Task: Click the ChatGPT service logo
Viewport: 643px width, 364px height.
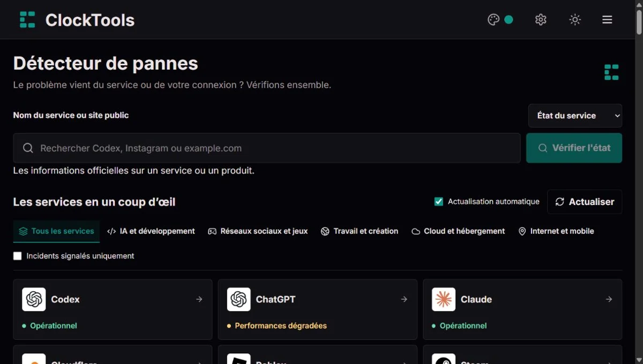Action: click(238, 299)
